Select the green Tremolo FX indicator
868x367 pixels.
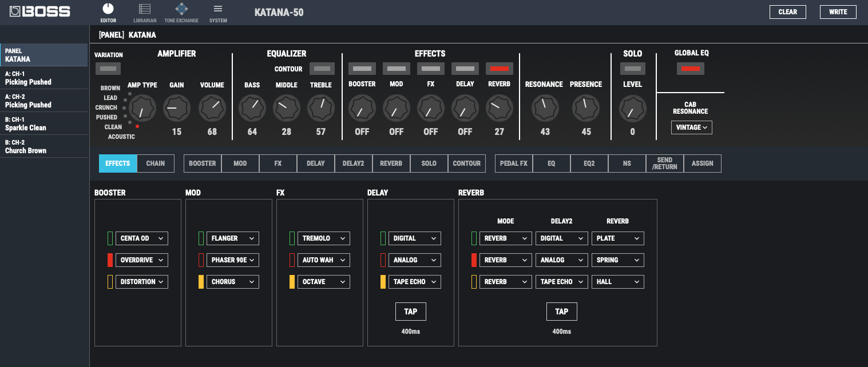pyautogui.click(x=292, y=238)
